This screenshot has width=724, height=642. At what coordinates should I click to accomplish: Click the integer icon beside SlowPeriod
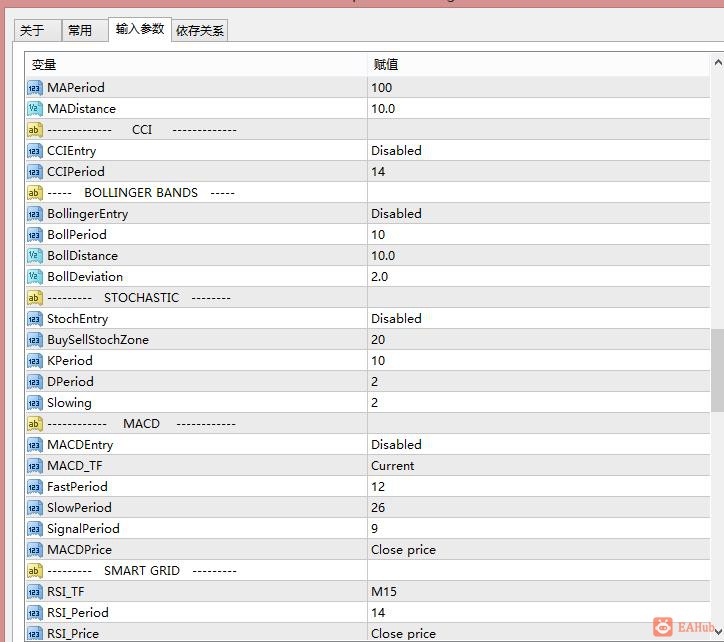tap(35, 508)
